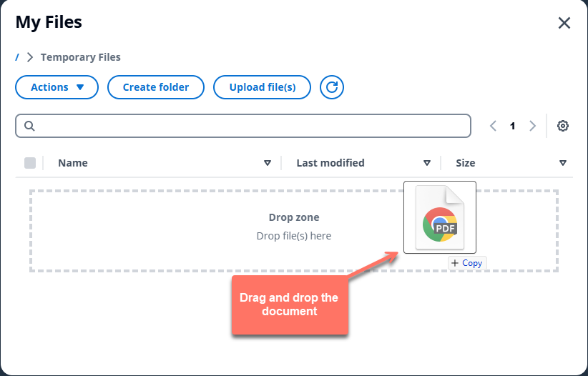Viewport: 588px width, 376px height.
Task: Click the Size column header
Action: 466,163
